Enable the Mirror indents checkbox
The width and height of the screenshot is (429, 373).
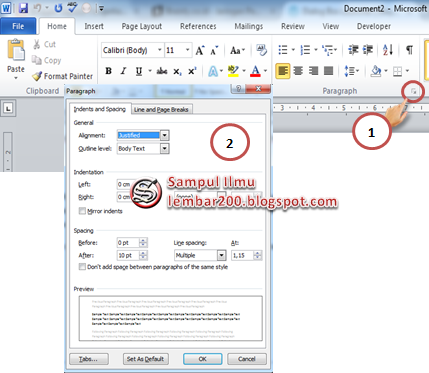[82, 211]
